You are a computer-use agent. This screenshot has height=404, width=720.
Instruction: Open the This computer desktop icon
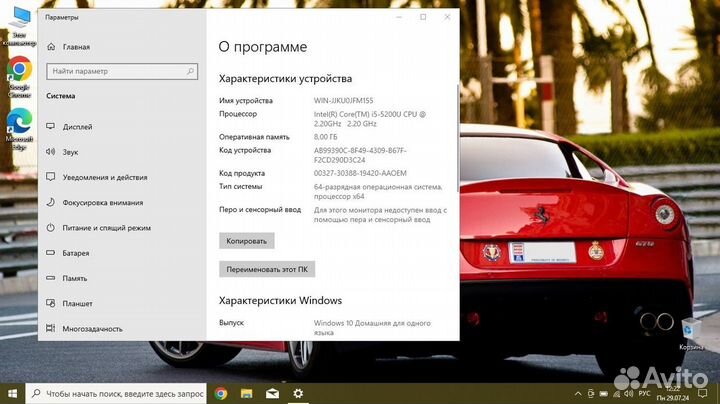(19, 27)
